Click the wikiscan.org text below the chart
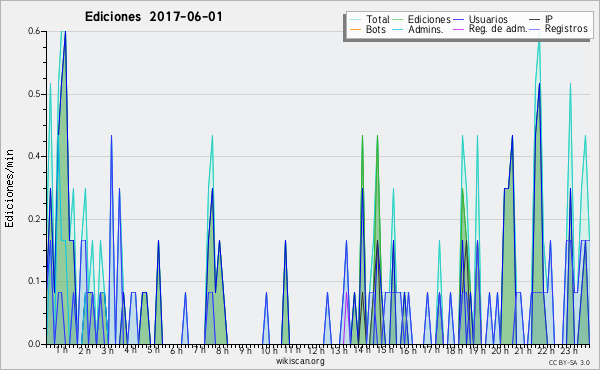The width and height of the screenshot is (600, 370). pyautogui.click(x=300, y=361)
